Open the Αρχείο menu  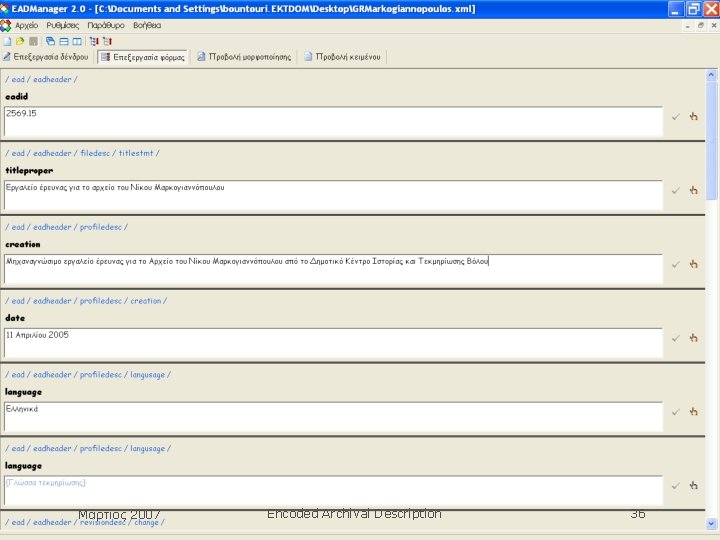(27, 26)
